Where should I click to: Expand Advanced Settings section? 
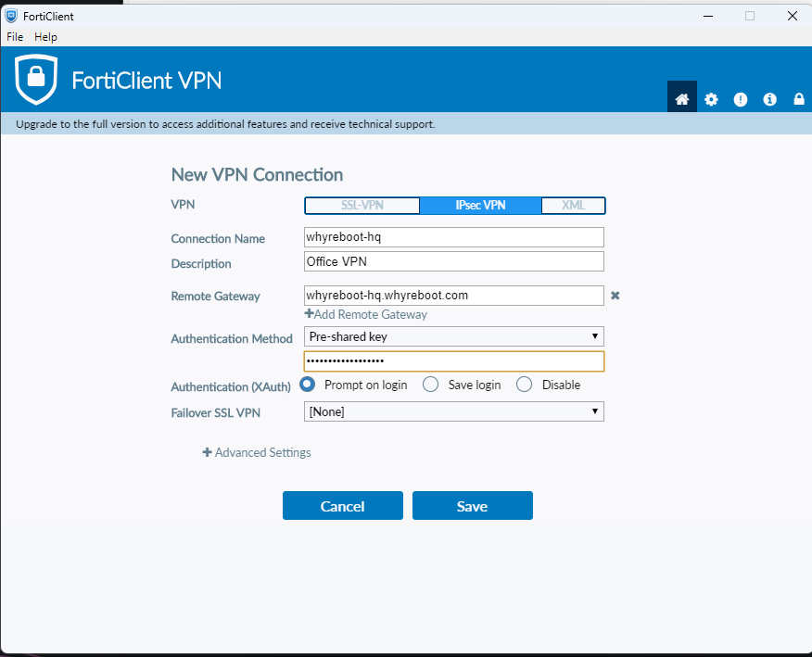[257, 452]
